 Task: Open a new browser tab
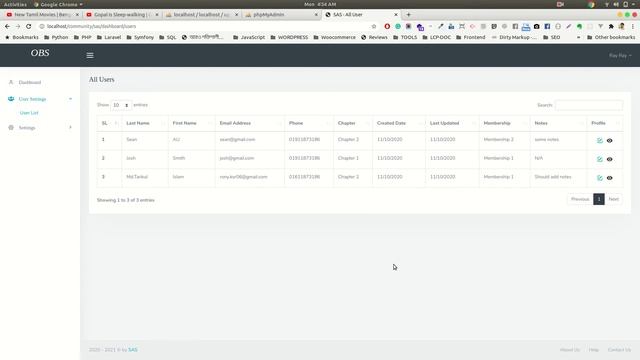point(409,15)
